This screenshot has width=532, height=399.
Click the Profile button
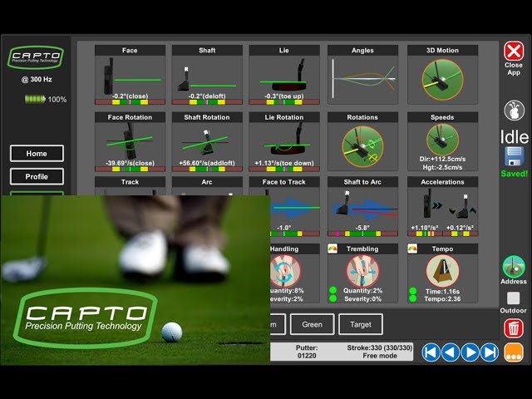[37, 176]
